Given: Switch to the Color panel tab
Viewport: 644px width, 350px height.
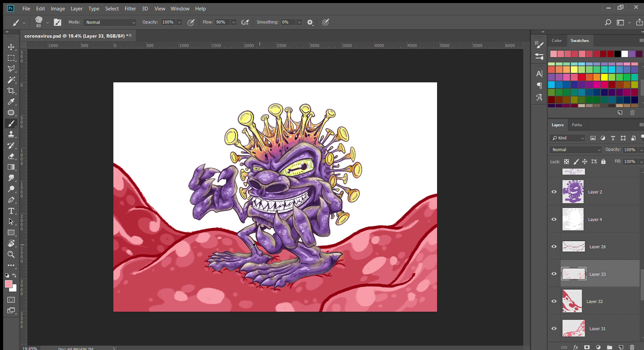Looking at the screenshot, I should tap(556, 41).
